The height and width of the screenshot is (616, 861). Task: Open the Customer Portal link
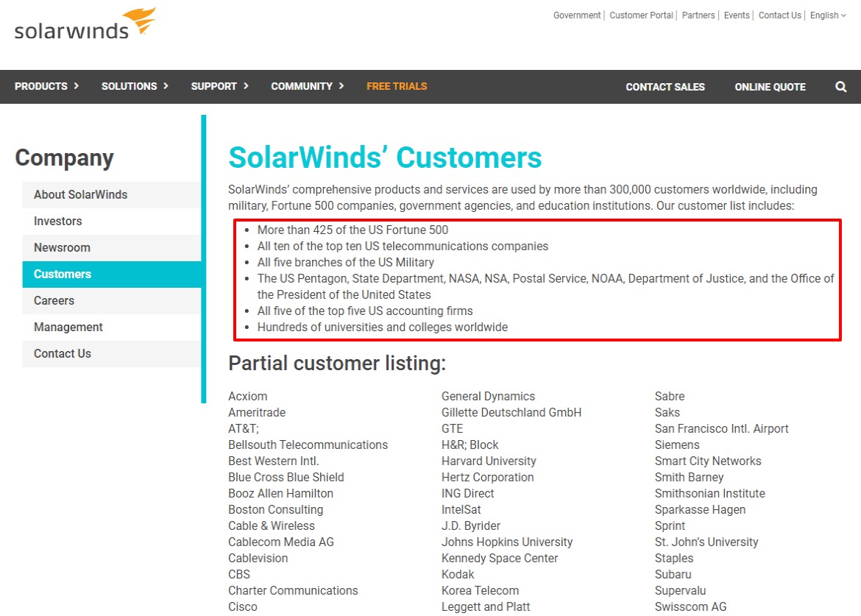641,15
